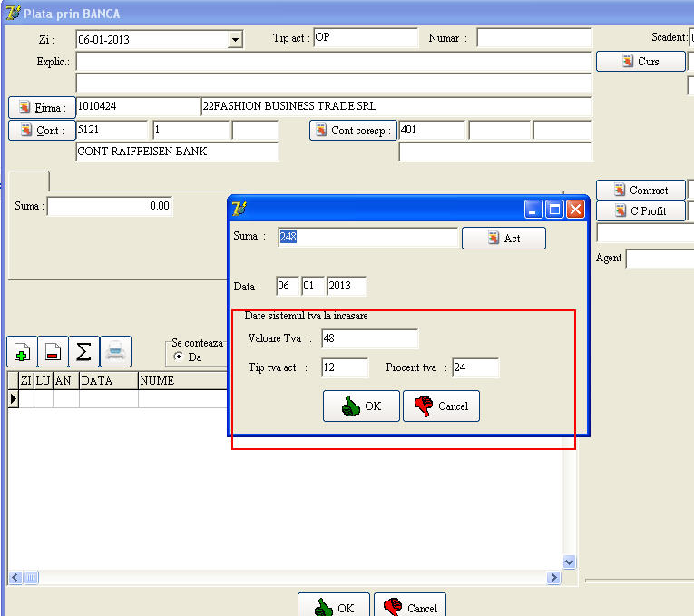
Task: Open the Firma lookup button
Action: coord(42,107)
